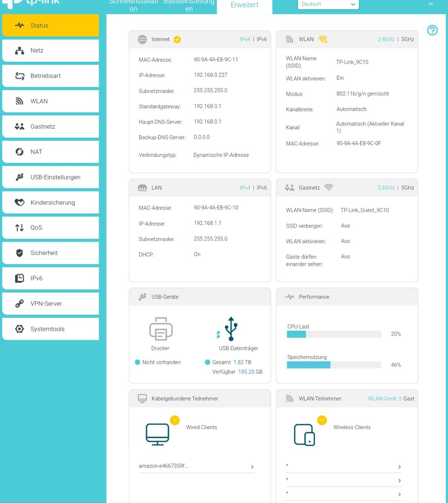The width and height of the screenshot is (448, 503).
Task: Click the Sicherheit shield icon
Action: pos(19,253)
